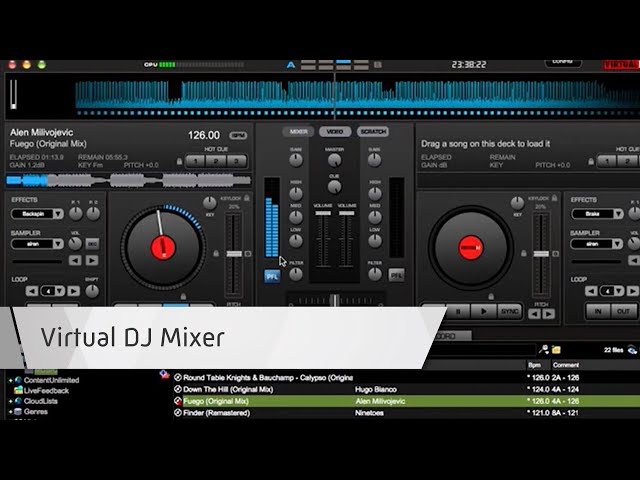Click the left deck KEY knob
Viewport: 640px width, 480px height.
coord(209,202)
